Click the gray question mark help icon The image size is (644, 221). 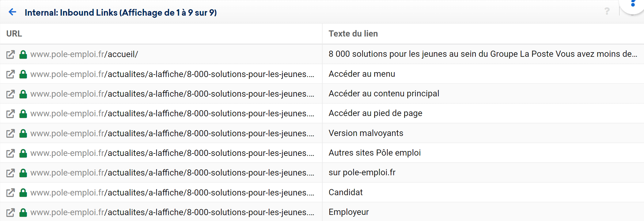pyautogui.click(x=607, y=12)
